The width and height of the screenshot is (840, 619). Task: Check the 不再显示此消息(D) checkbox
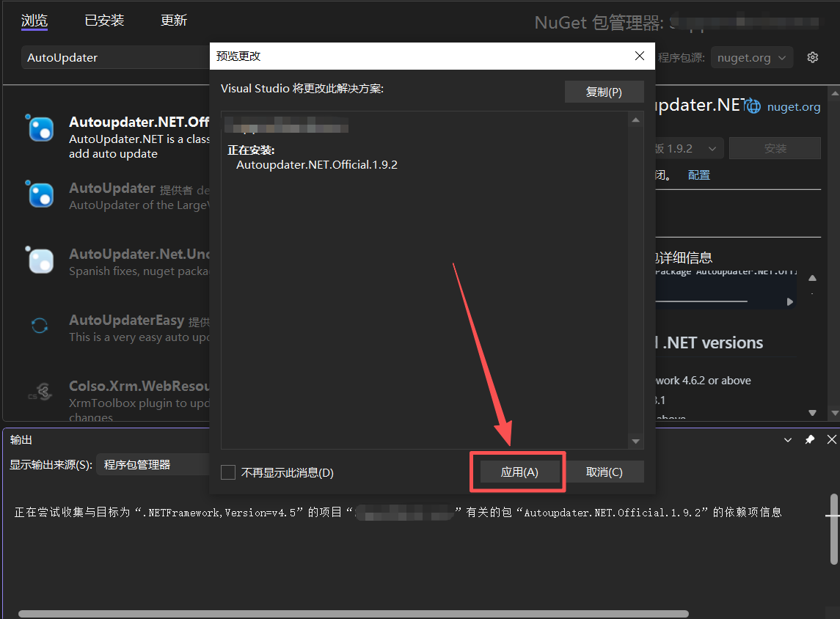[228, 472]
